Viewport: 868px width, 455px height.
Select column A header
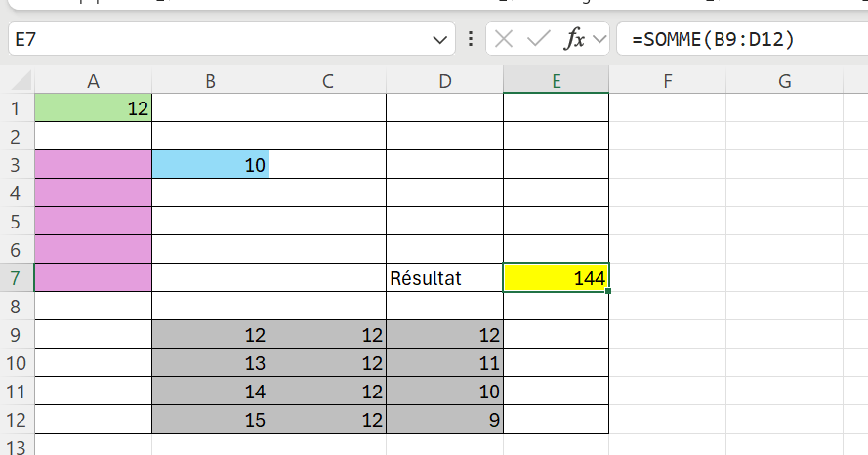click(93, 82)
